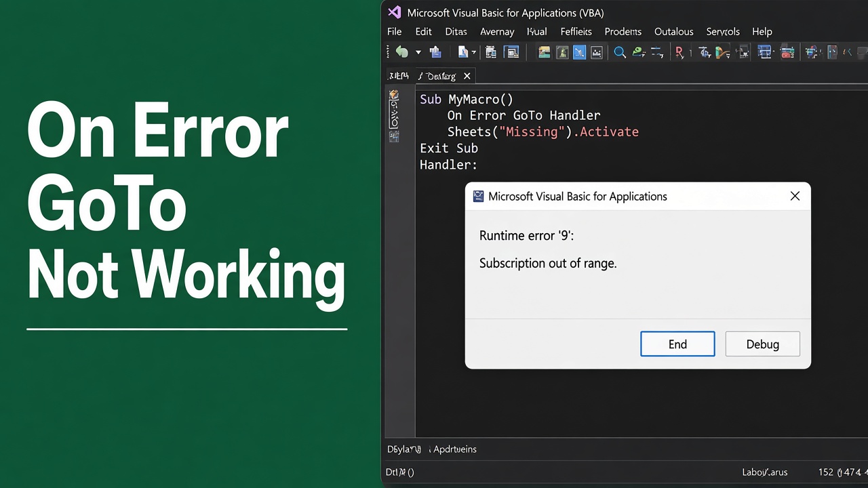Click the green shape icon beside the magnifier
Viewport: 868px width, 488px height.
point(638,52)
